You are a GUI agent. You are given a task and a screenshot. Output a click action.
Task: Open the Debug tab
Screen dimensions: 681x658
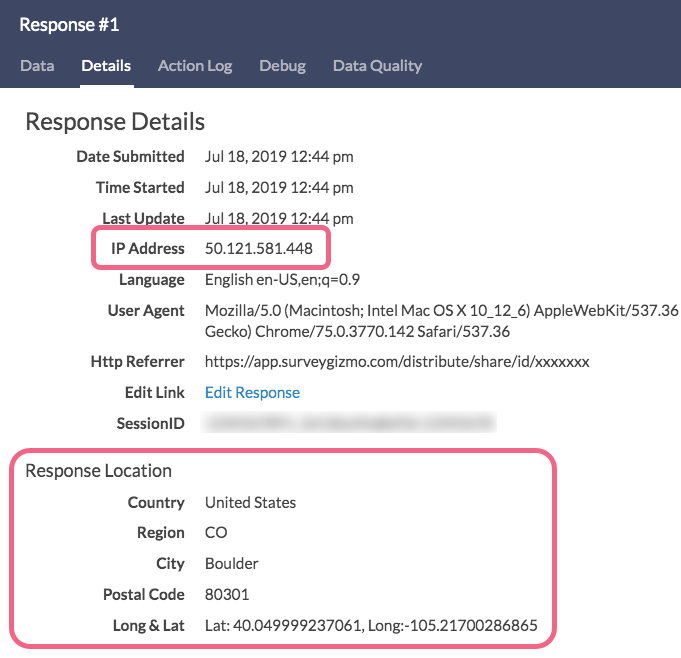click(x=282, y=66)
